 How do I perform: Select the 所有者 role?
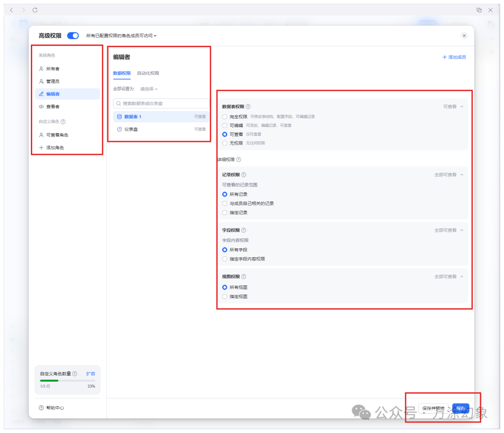68,69
